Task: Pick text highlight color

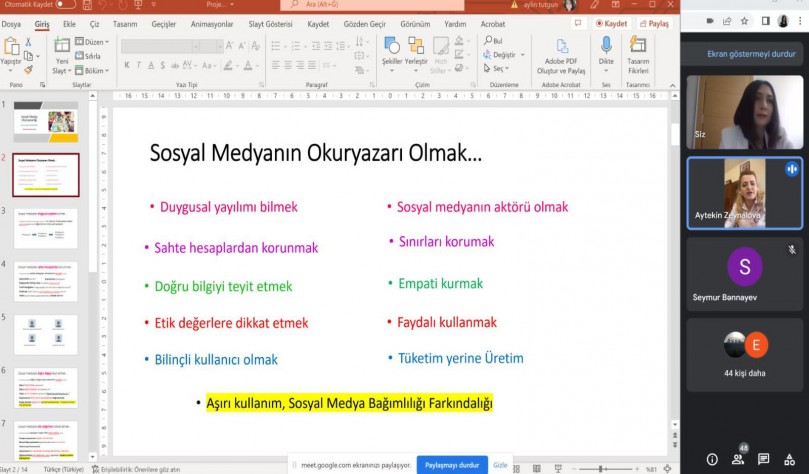Action: pos(228,66)
